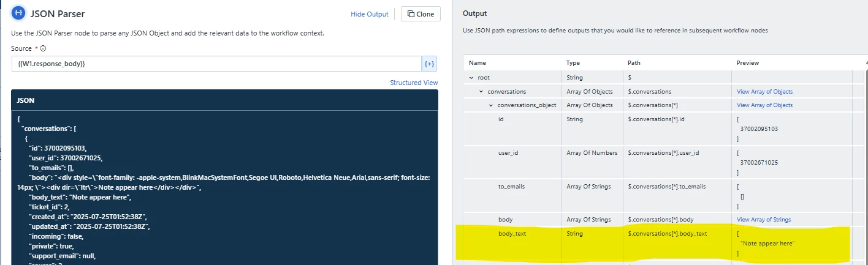Click path $.conversations[*].body_text
This screenshot has height=265, width=868.
pyautogui.click(x=668, y=234)
